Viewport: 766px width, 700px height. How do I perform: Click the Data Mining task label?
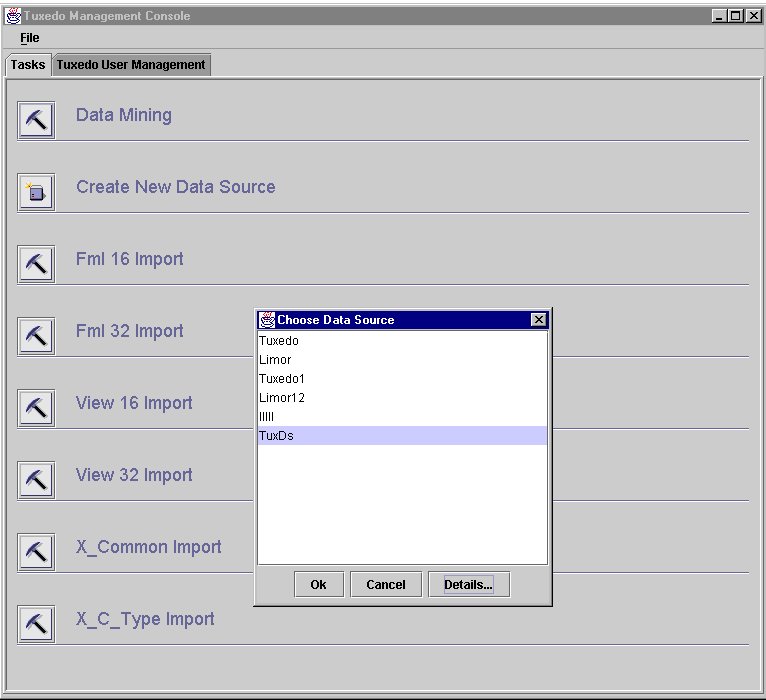tap(124, 115)
